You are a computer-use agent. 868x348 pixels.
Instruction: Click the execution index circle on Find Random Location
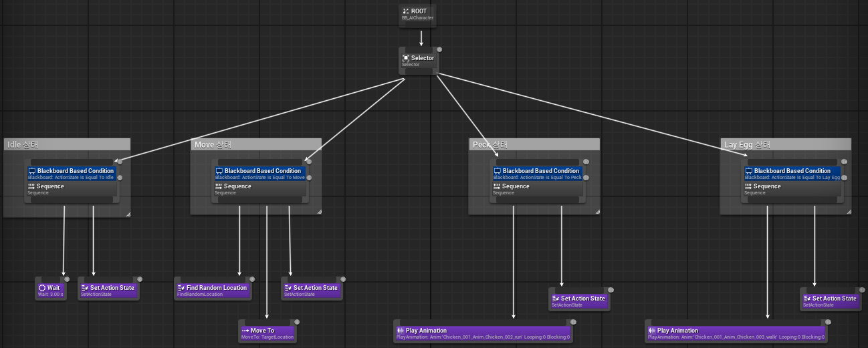click(253, 279)
